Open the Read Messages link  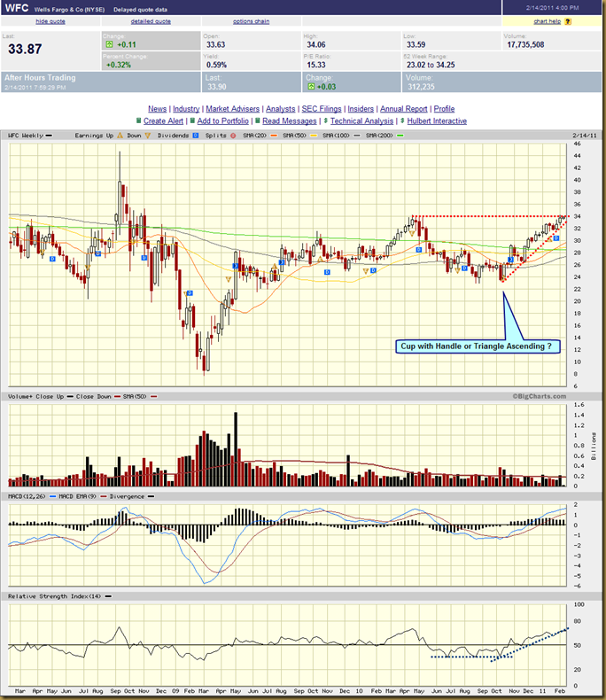289,121
